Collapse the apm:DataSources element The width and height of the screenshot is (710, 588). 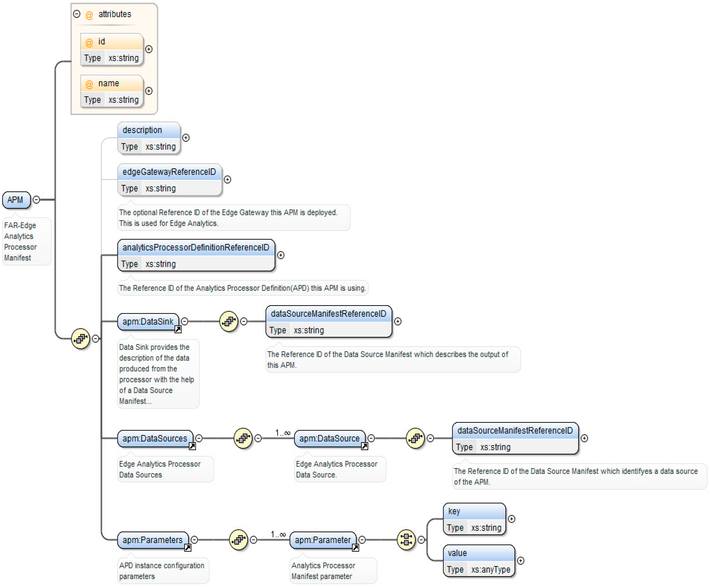pos(199,438)
